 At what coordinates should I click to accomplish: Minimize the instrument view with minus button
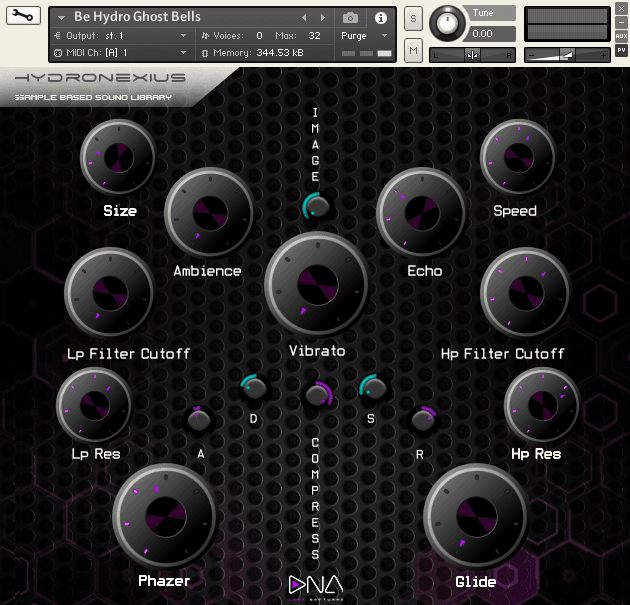621,22
